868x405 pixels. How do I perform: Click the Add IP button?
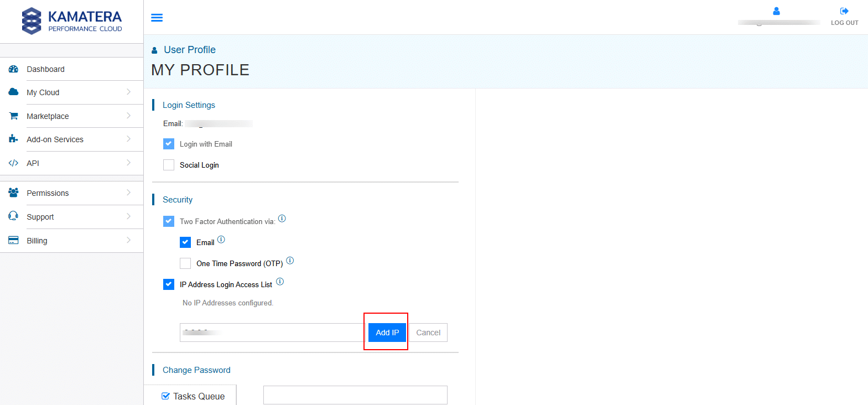[x=387, y=333]
